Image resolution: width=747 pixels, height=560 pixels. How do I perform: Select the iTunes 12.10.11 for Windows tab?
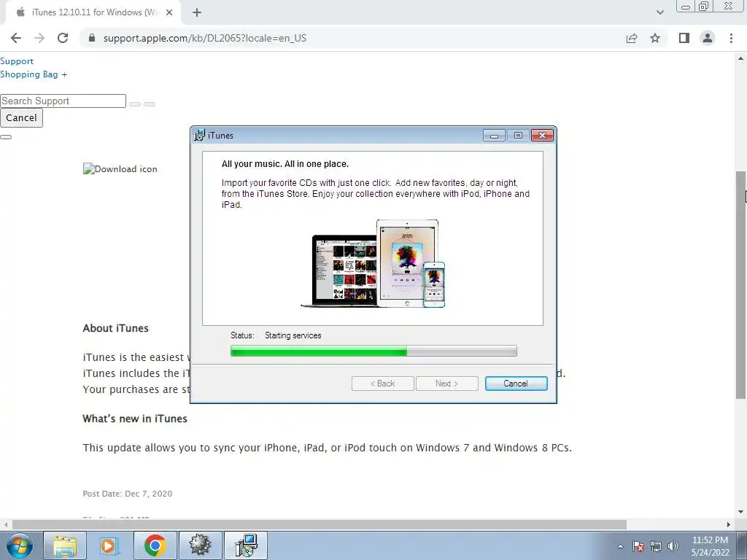[93, 12]
